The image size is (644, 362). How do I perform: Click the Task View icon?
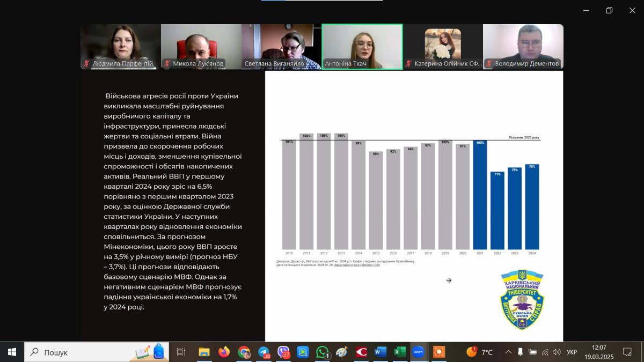point(181,352)
